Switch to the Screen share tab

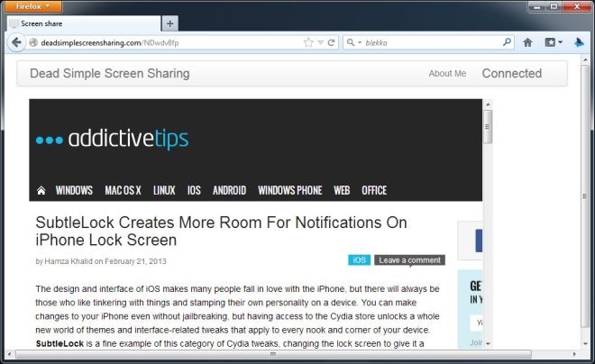pyautogui.click(x=84, y=23)
